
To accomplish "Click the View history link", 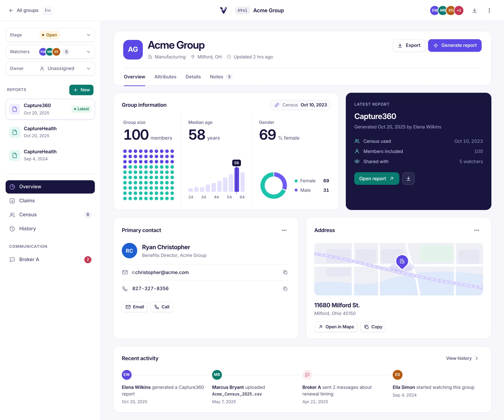I will tap(462, 358).
